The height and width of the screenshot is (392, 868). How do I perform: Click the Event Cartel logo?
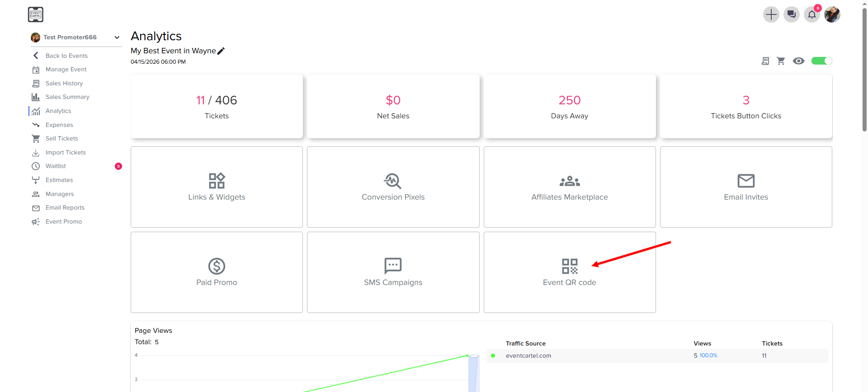tap(35, 14)
